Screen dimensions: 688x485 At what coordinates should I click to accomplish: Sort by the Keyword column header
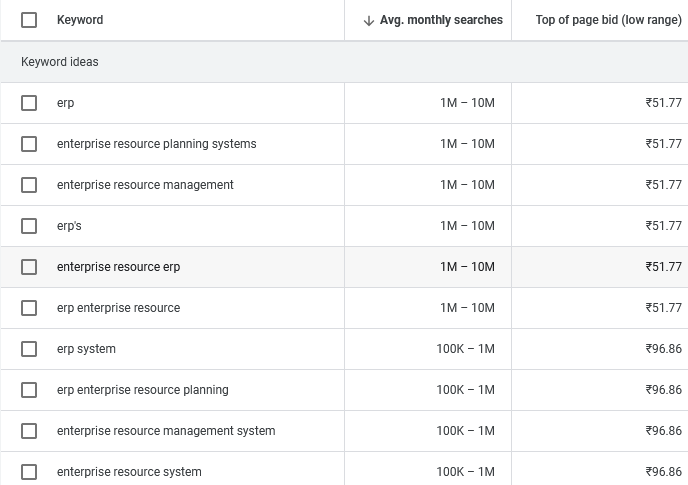click(80, 20)
